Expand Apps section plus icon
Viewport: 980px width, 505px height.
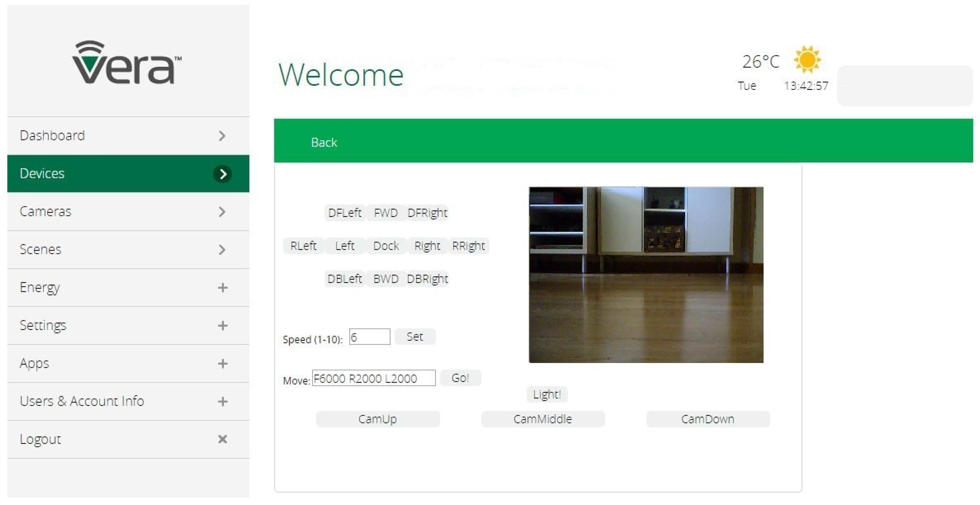222,364
